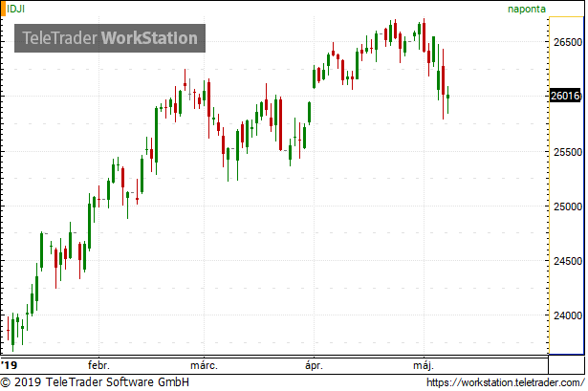
Task: Click the 25500 price axis label
Action: [568, 152]
